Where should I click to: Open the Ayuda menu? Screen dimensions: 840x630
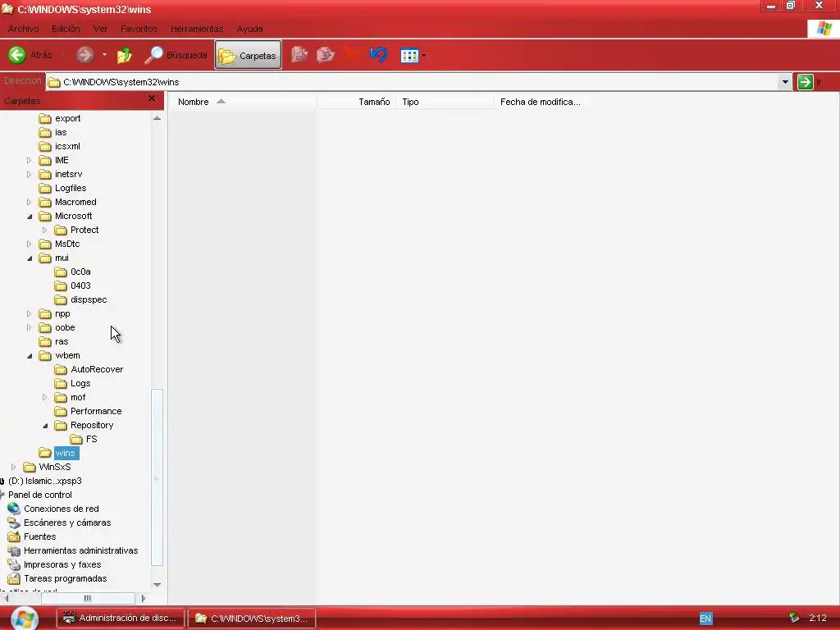tap(249, 29)
